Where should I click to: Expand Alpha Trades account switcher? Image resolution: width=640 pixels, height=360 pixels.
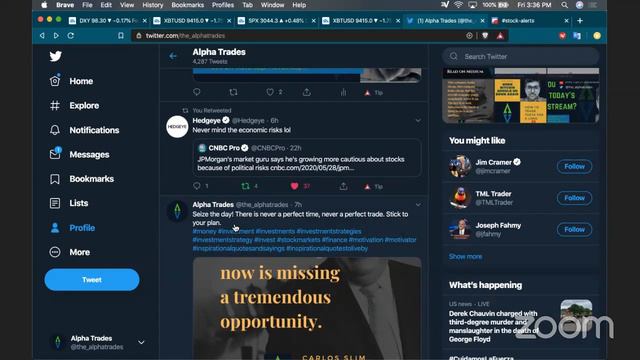[141, 342]
